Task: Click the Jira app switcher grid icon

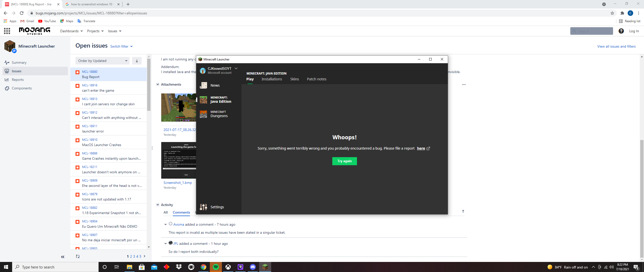Action: coord(7,31)
